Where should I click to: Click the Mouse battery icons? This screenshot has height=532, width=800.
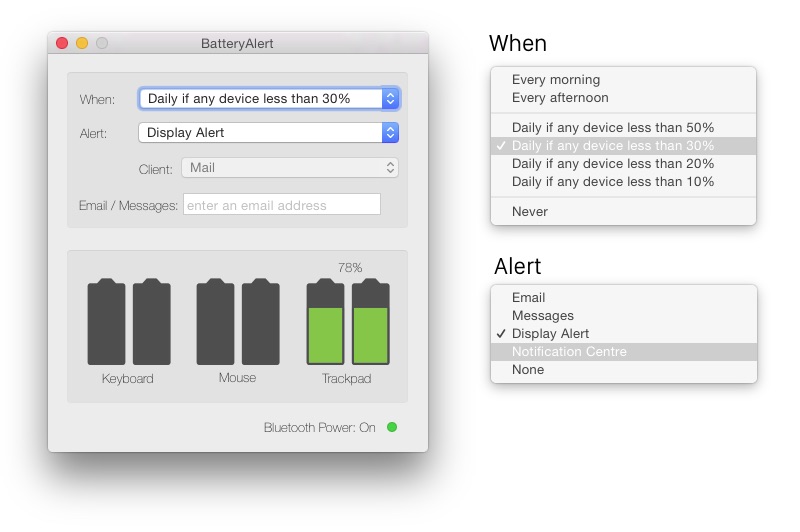tap(238, 322)
